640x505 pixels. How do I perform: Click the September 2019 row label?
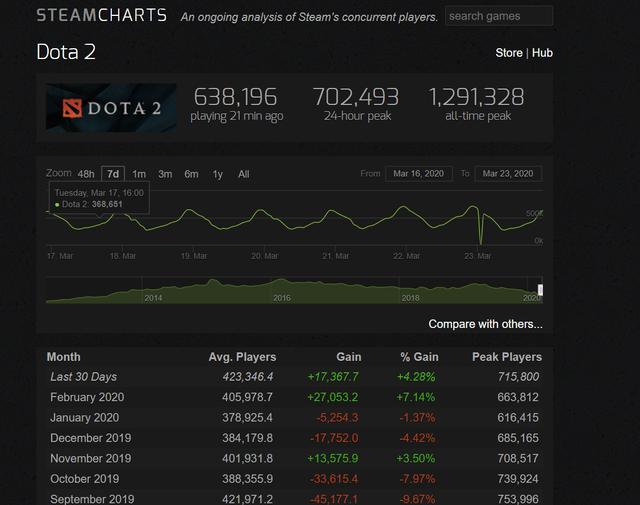[92, 499]
